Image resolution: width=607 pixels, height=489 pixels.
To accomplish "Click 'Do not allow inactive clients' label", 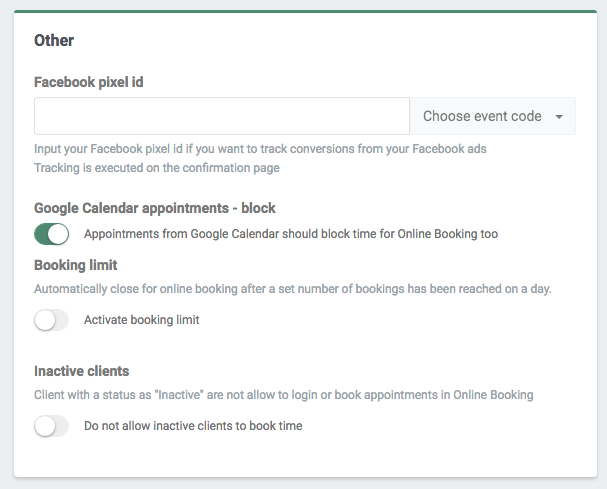I will point(193,426).
